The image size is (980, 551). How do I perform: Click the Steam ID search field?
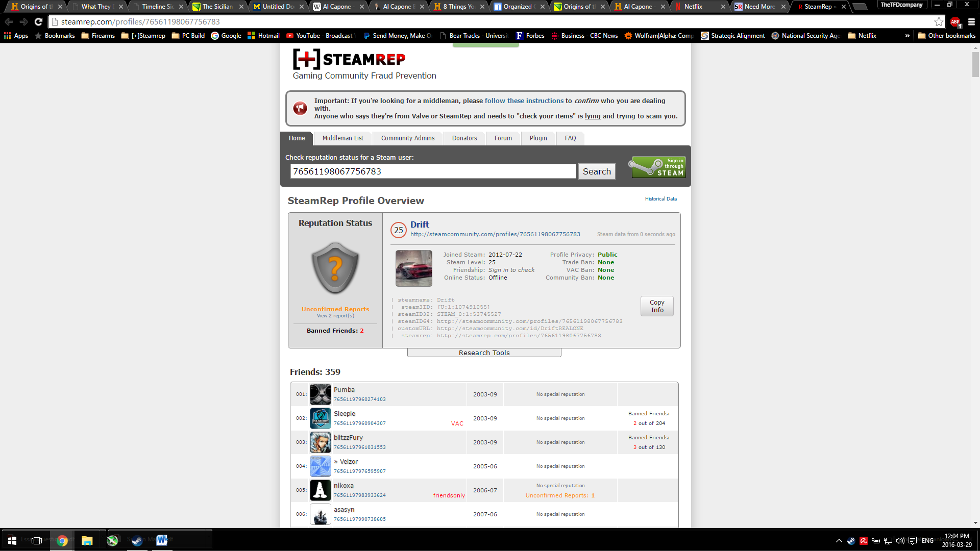pyautogui.click(x=433, y=171)
